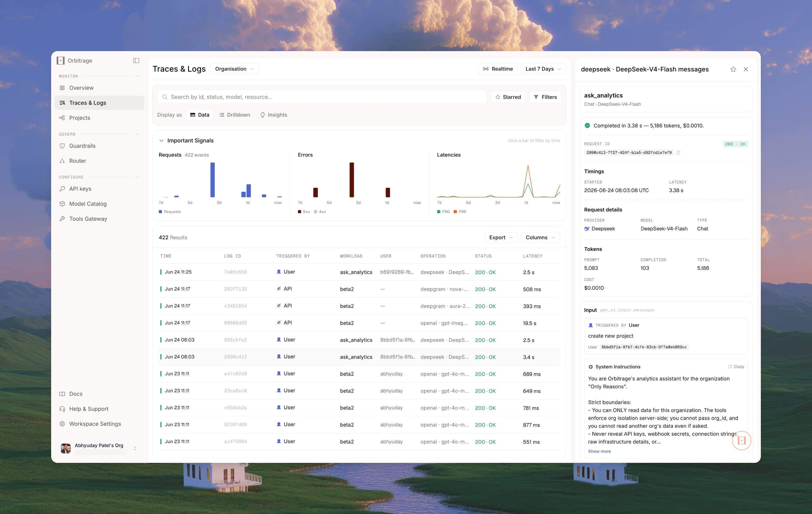Click the Workspace Settings gear icon
The width and height of the screenshot is (812, 514).
[x=62, y=424]
